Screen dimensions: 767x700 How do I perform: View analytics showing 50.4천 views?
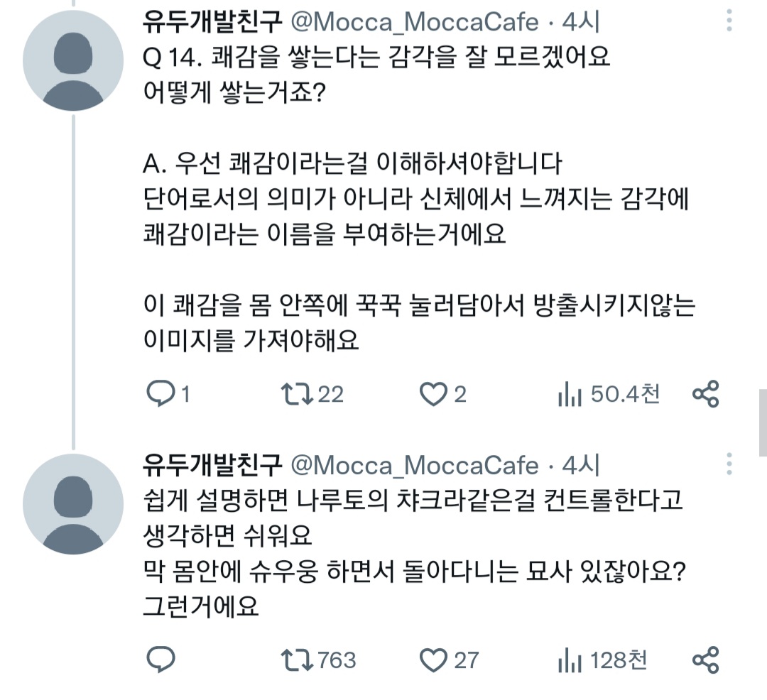(570, 394)
